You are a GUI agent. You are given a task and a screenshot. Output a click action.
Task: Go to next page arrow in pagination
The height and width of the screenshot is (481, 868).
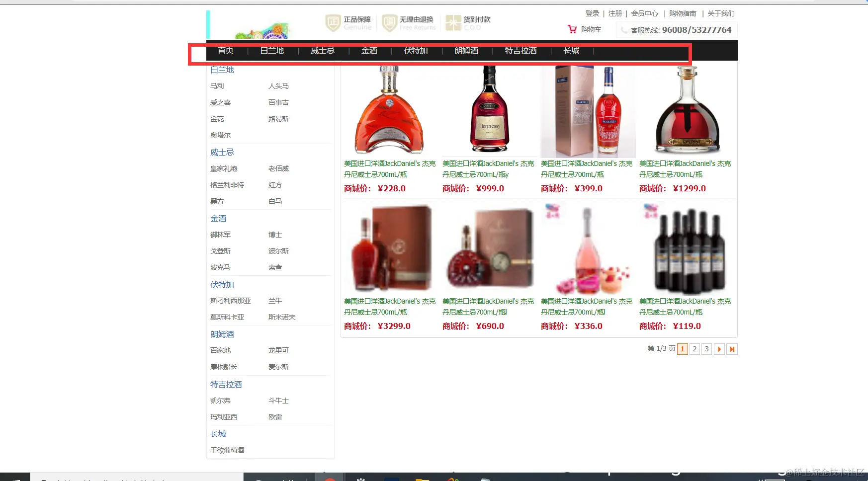point(719,349)
